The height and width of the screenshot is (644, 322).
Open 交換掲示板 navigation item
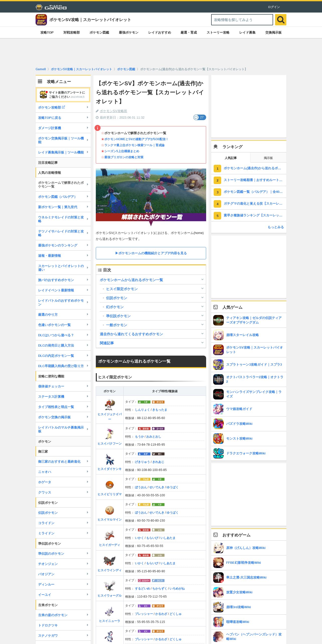click(273, 33)
